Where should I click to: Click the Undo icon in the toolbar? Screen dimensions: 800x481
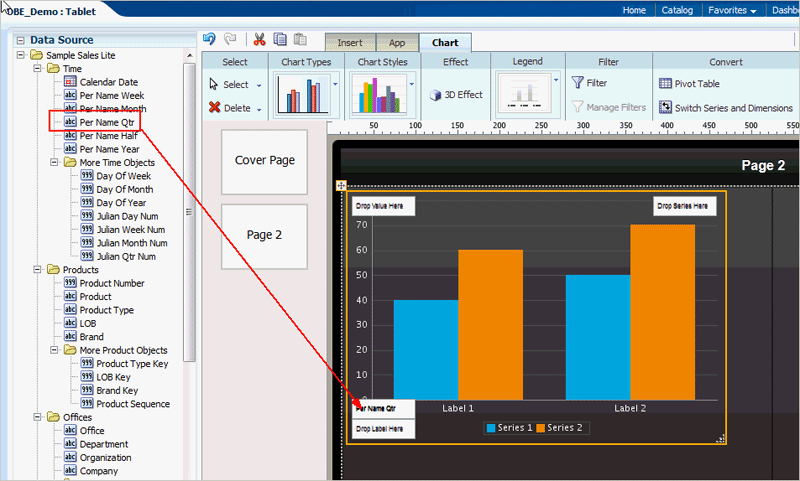pos(209,39)
